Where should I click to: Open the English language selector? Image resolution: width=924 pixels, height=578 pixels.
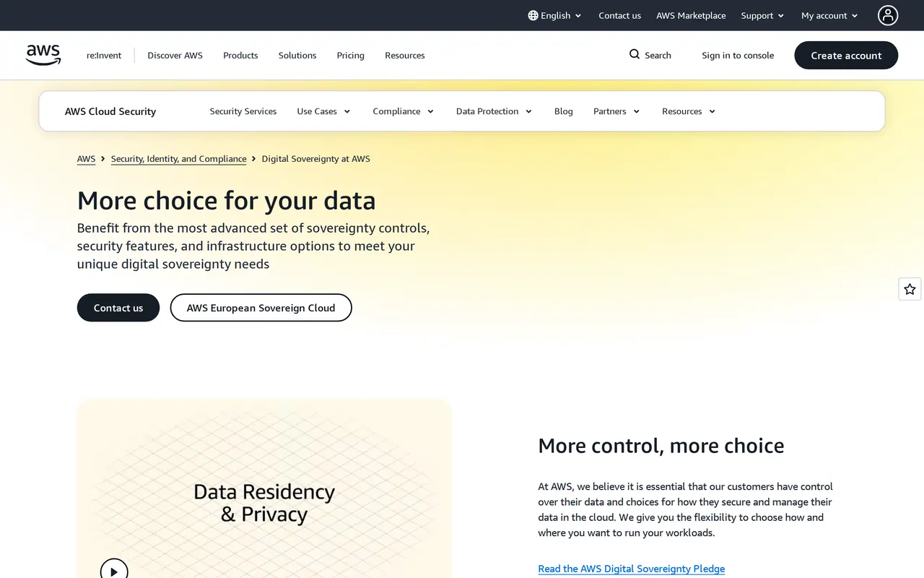pyautogui.click(x=554, y=15)
